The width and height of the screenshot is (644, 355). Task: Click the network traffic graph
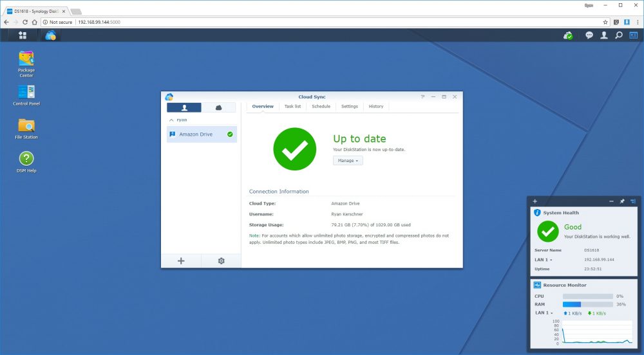[597, 332]
